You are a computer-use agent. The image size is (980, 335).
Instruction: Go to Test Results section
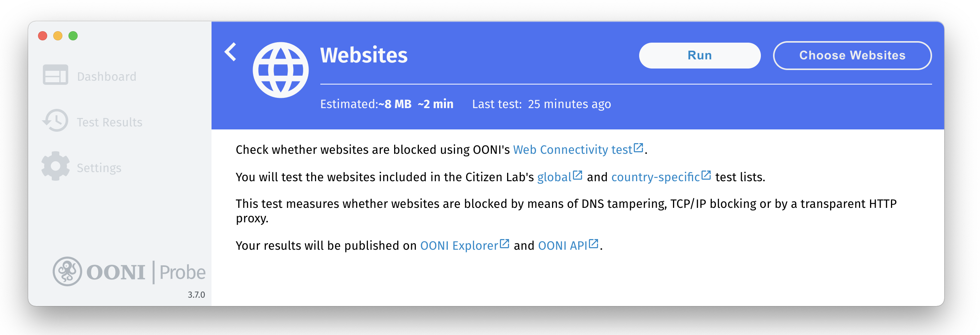[x=110, y=122]
